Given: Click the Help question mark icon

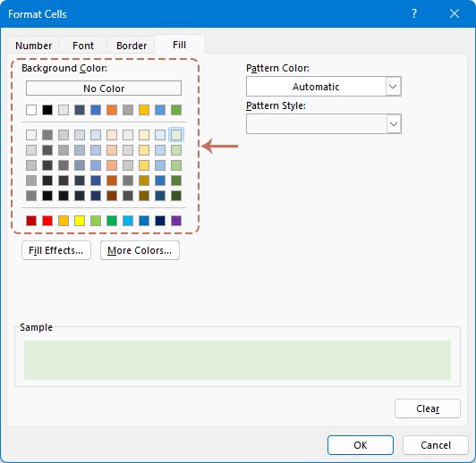Looking at the screenshot, I should pos(414,13).
